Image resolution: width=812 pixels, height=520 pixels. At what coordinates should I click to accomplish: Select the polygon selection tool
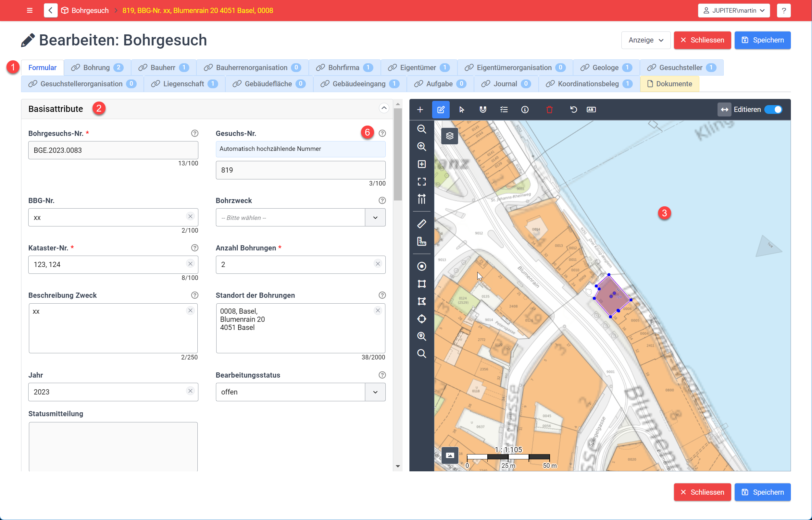pyautogui.click(x=421, y=301)
